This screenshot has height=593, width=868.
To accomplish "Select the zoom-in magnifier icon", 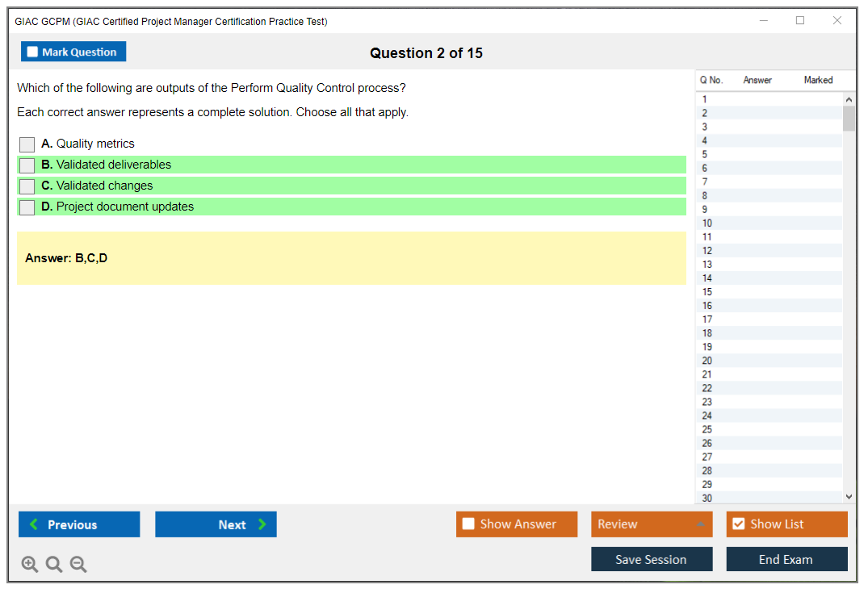I will [29, 564].
